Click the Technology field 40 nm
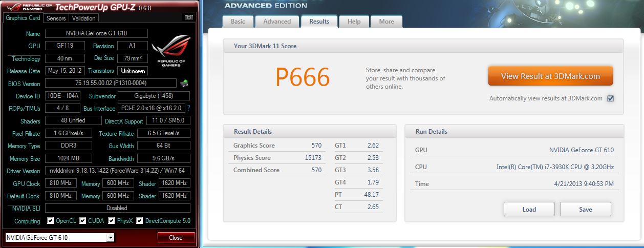 point(64,58)
